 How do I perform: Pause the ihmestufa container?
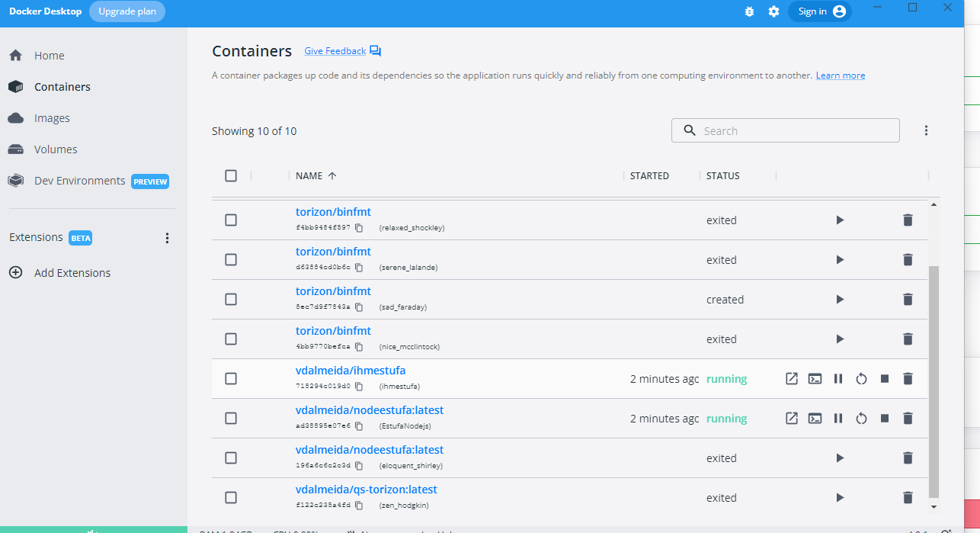(x=838, y=378)
